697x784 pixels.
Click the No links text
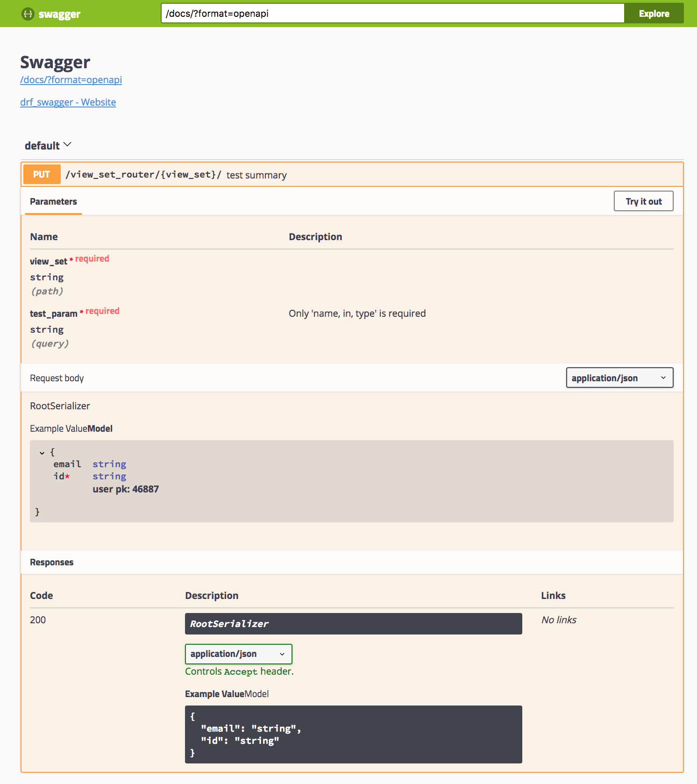pyautogui.click(x=559, y=620)
